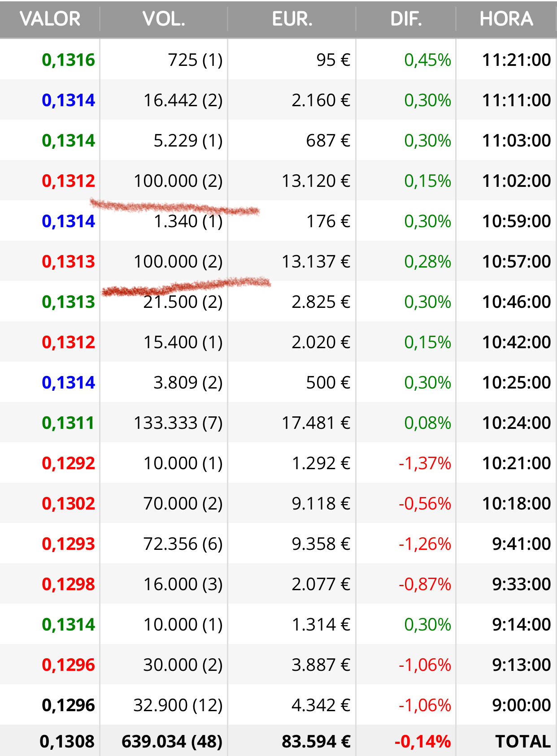Click volume 16.000 (3)
This screenshot has height=756, width=557.
(183, 584)
